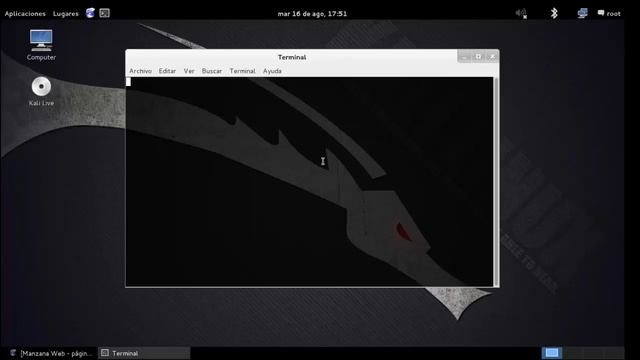Image resolution: width=640 pixels, height=360 pixels.
Task: Open Ver menu in Terminal
Action: click(189, 71)
